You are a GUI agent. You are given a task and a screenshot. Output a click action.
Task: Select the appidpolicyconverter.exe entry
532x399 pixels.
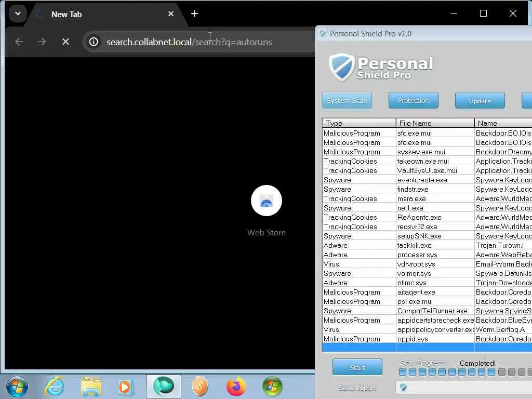pyautogui.click(x=427, y=329)
